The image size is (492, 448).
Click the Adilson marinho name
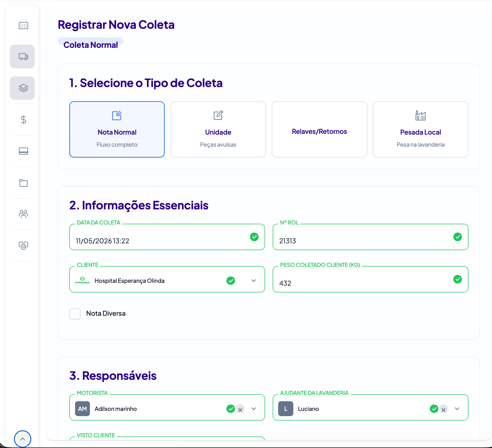(116, 409)
